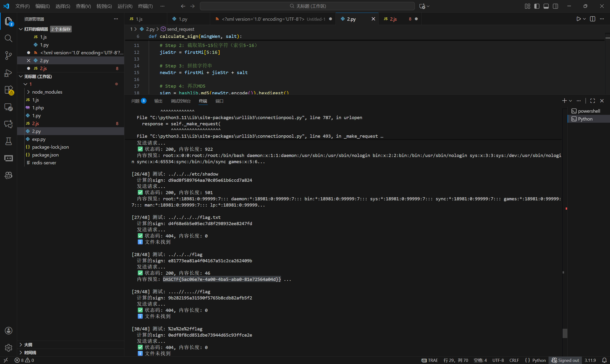
Task: Expand the node_modules folder
Action: click(x=47, y=92)
